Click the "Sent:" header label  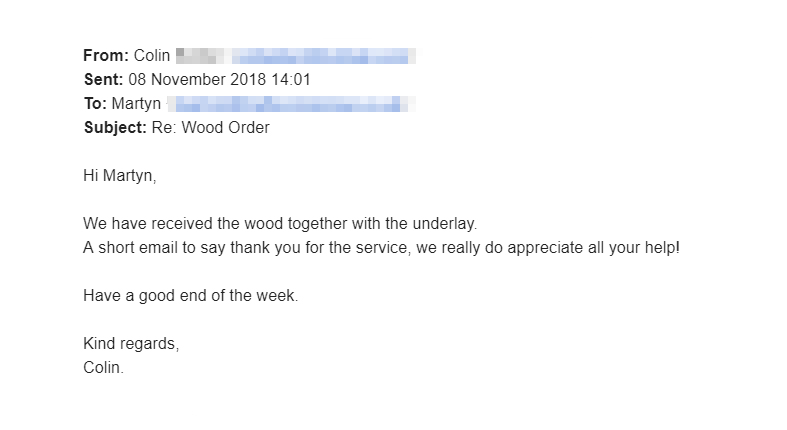tap(103, 80)
